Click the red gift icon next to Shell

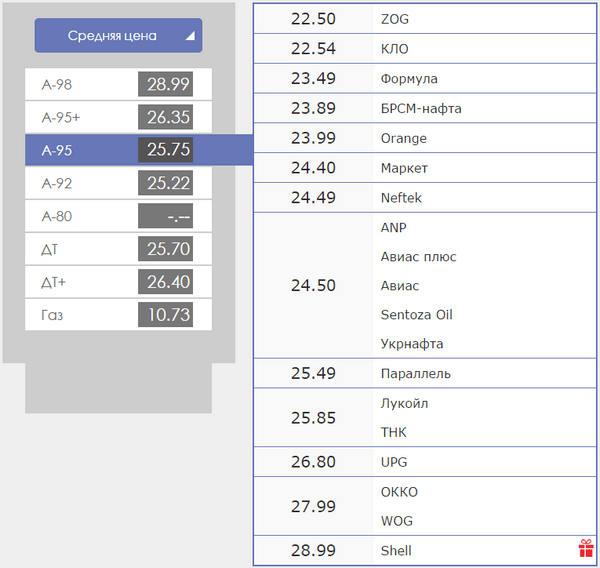pos(586,548)
